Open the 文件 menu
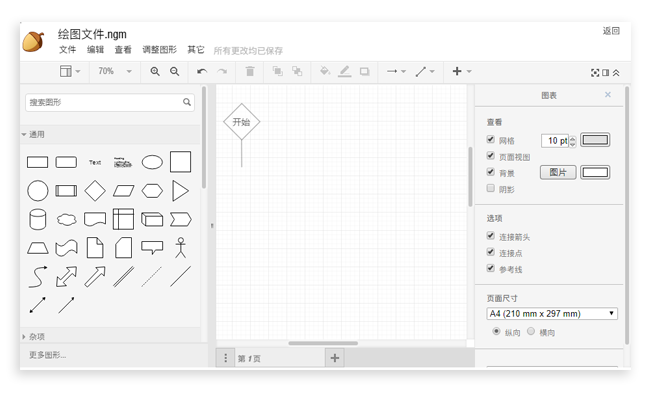Screen dimensions: 647x399 tap(67, 50)
